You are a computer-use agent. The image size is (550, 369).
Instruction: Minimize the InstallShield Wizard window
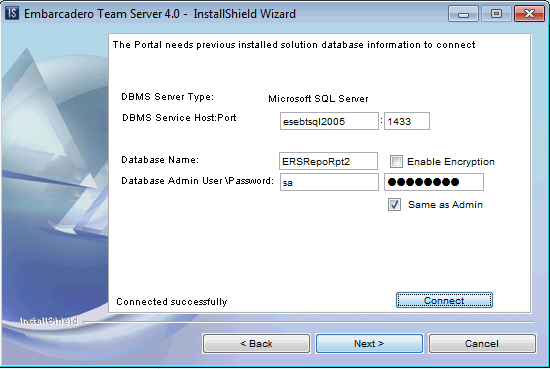pos(463,14)
